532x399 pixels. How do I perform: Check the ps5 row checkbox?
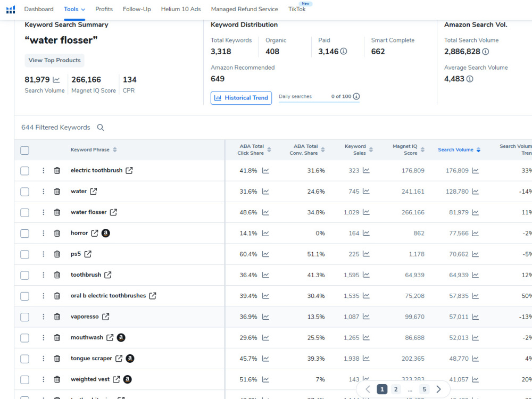coord(25,254)
